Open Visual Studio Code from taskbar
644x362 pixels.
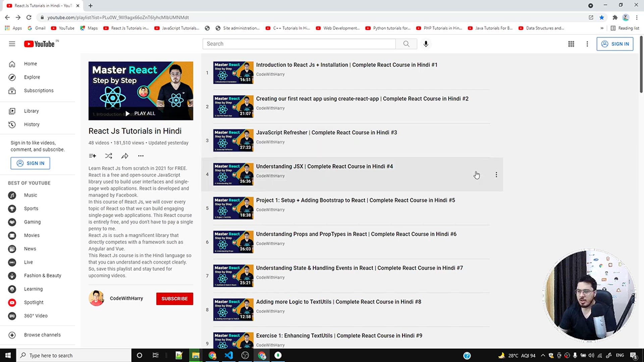coord(229,355)
